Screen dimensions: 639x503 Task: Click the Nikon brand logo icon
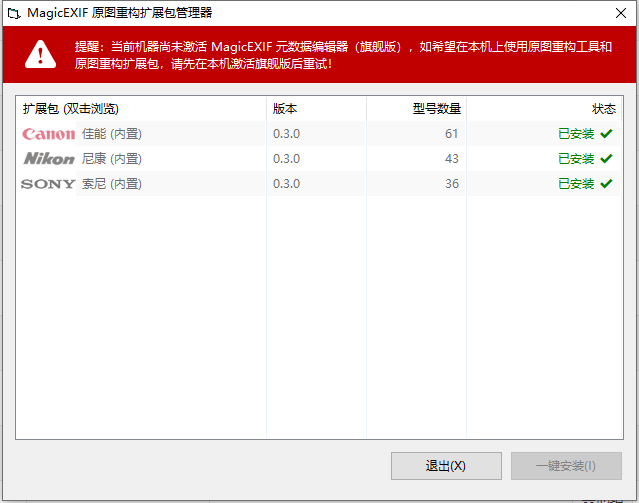(x=49, y=159)
